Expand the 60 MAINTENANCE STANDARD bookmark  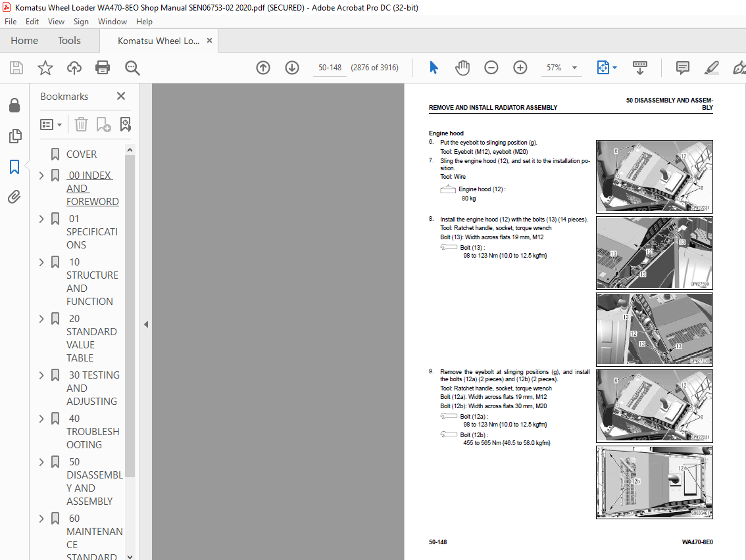[x=41, y=518]
